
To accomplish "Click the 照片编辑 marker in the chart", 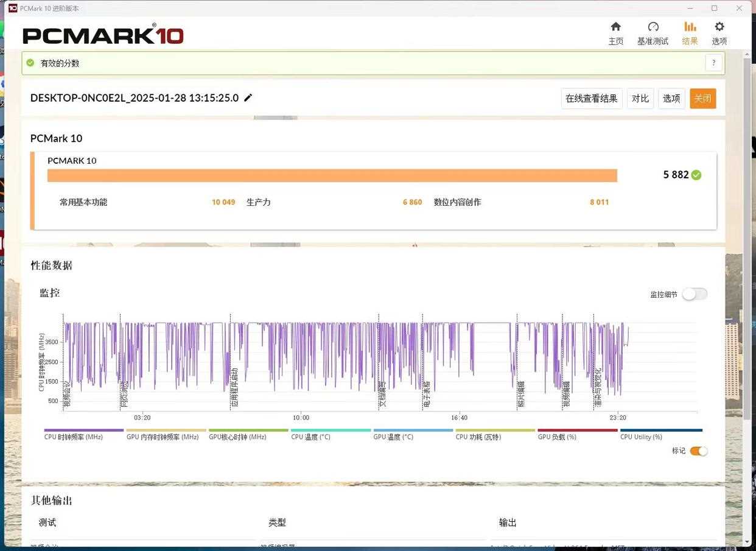I will [x=521, y=394].
